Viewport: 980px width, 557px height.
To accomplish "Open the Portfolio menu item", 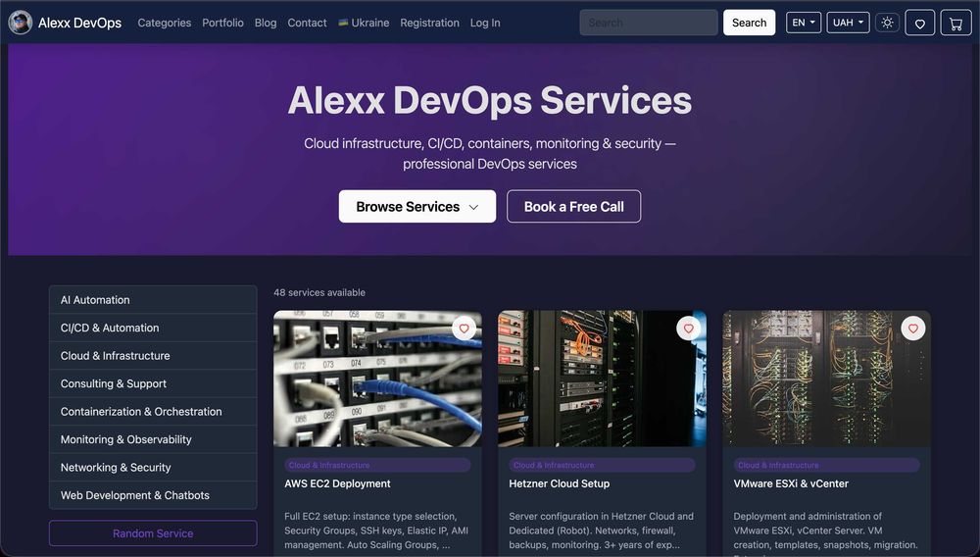I will click(x=222, y=23).
